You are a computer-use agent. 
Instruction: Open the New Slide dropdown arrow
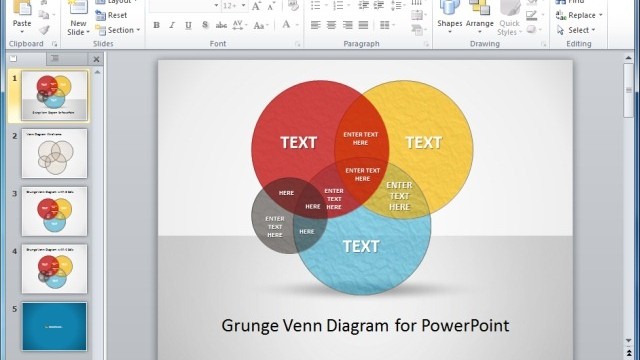[x=88, y=32]
